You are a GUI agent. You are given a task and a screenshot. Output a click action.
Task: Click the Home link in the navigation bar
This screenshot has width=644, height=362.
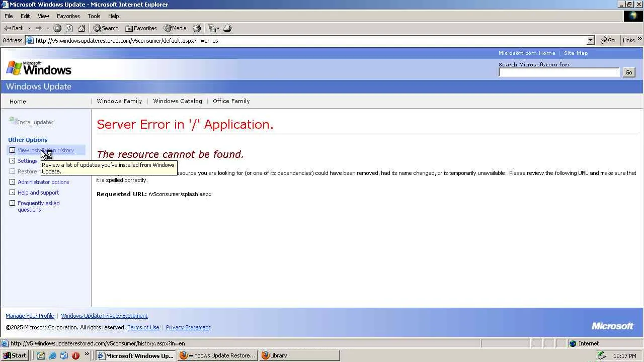[18, 102]
